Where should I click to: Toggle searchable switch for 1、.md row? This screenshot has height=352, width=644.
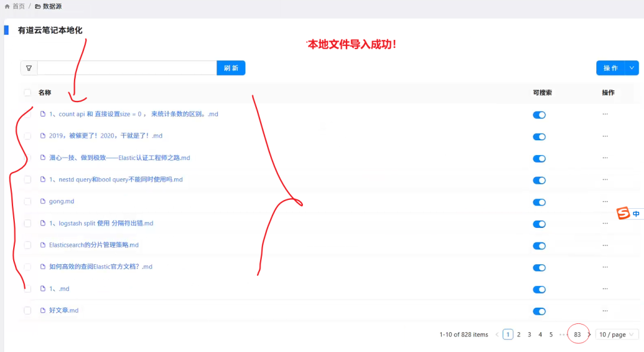coord(539,289)
